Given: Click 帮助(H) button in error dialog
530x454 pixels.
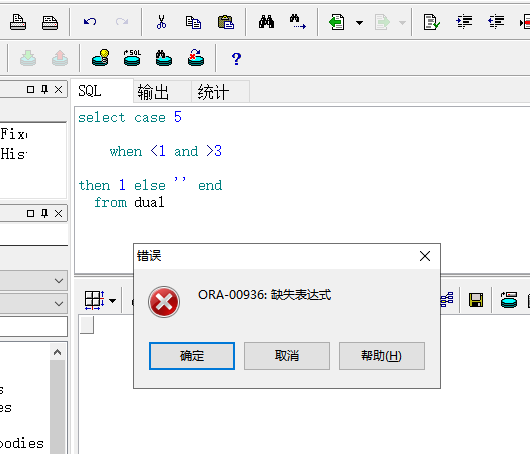Looking at the screenshot, I should point(382,356).
